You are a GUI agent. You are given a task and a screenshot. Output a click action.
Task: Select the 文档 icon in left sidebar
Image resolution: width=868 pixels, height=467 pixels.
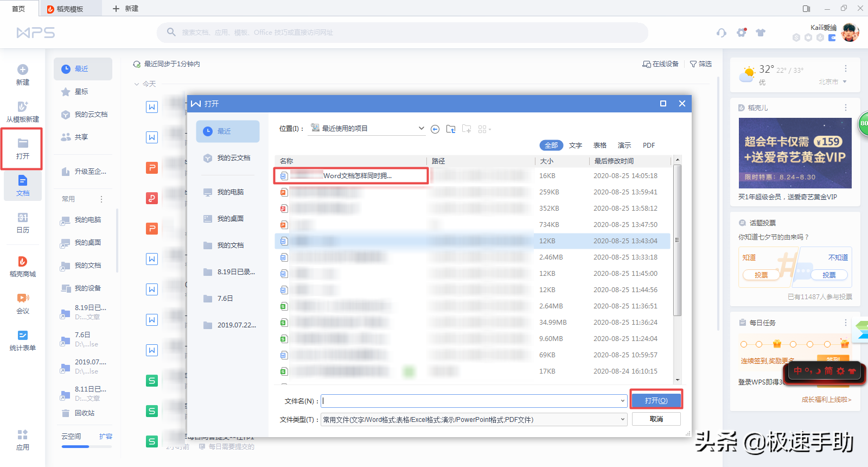23,180
